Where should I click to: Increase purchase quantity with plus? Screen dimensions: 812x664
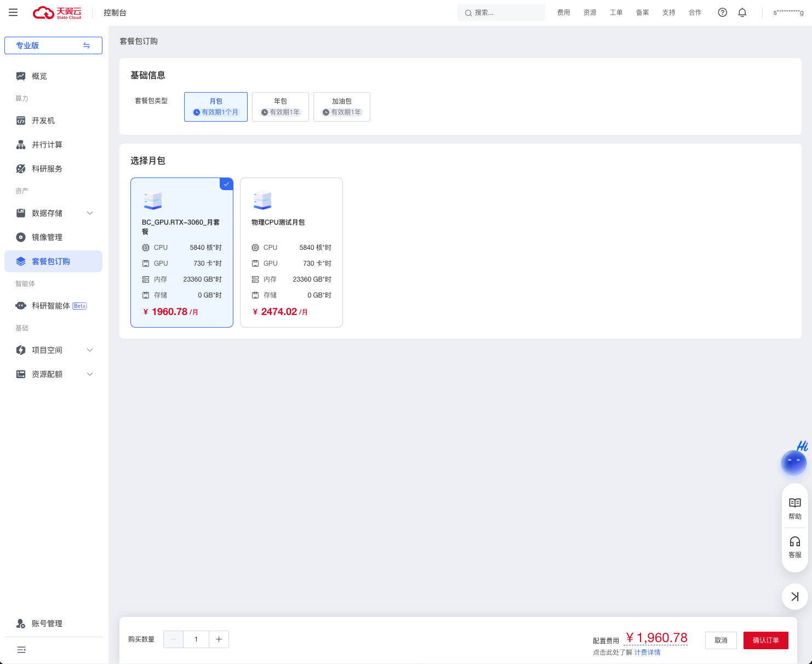coord(219,639)
